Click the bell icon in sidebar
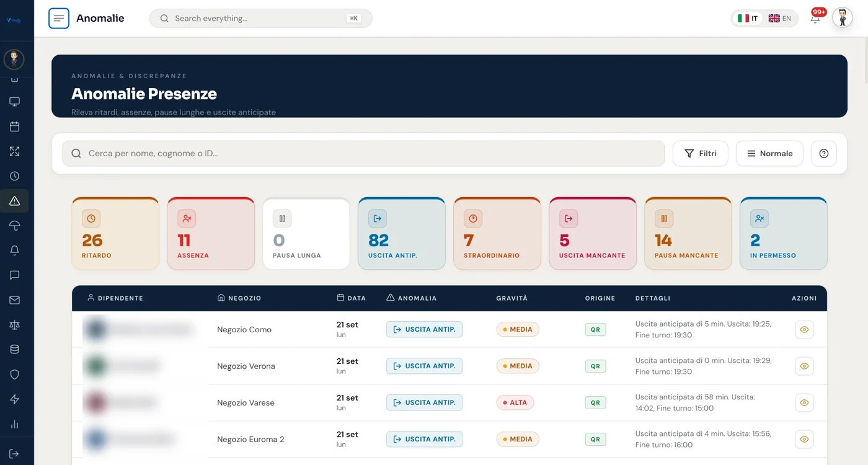Viewport: 868px width, 465px height. [x=14, y=250]
